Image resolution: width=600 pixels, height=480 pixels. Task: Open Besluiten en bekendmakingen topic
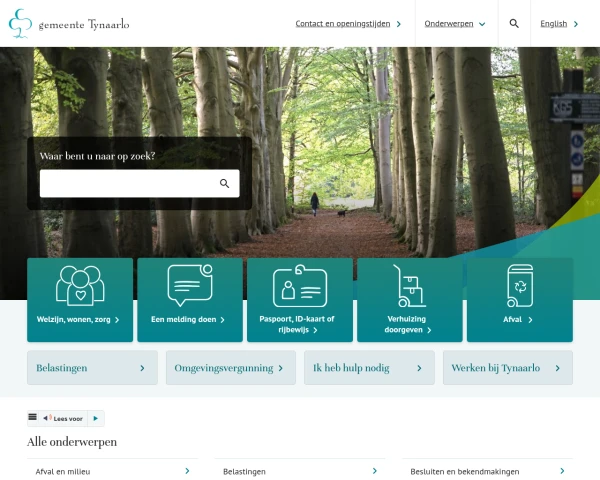pos(488,471)
